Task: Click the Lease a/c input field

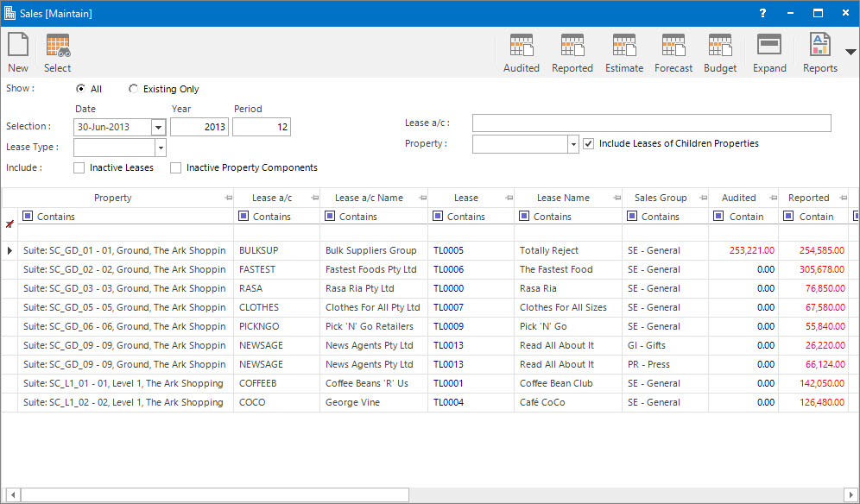Action: pos(651,123)
